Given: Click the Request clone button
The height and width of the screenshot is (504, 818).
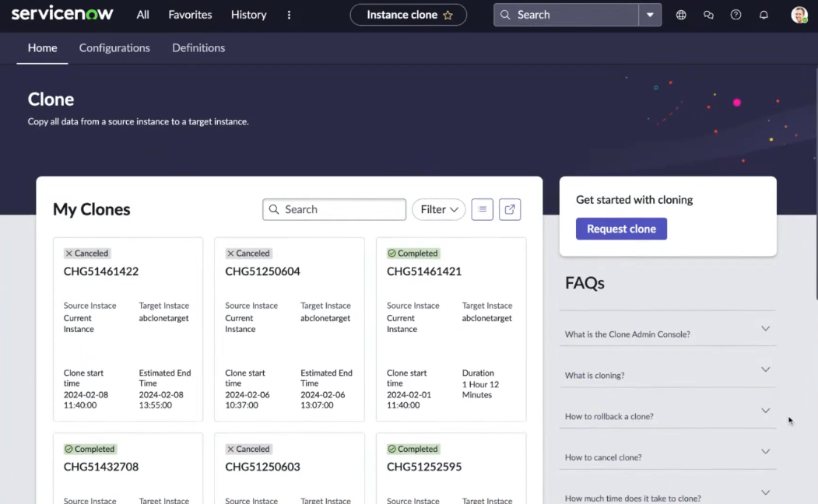Looking at the screenshot, I should pos(621,229).
